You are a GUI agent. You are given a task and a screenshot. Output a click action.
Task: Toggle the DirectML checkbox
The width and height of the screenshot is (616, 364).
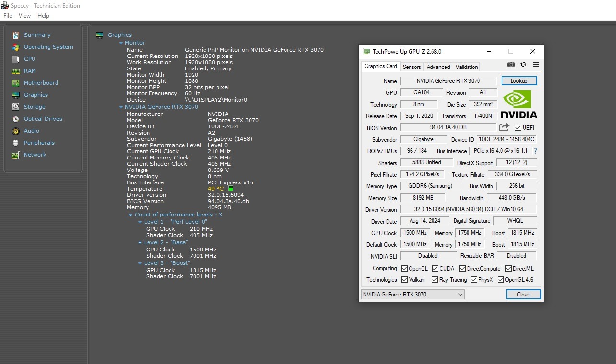tap(509, 269)
